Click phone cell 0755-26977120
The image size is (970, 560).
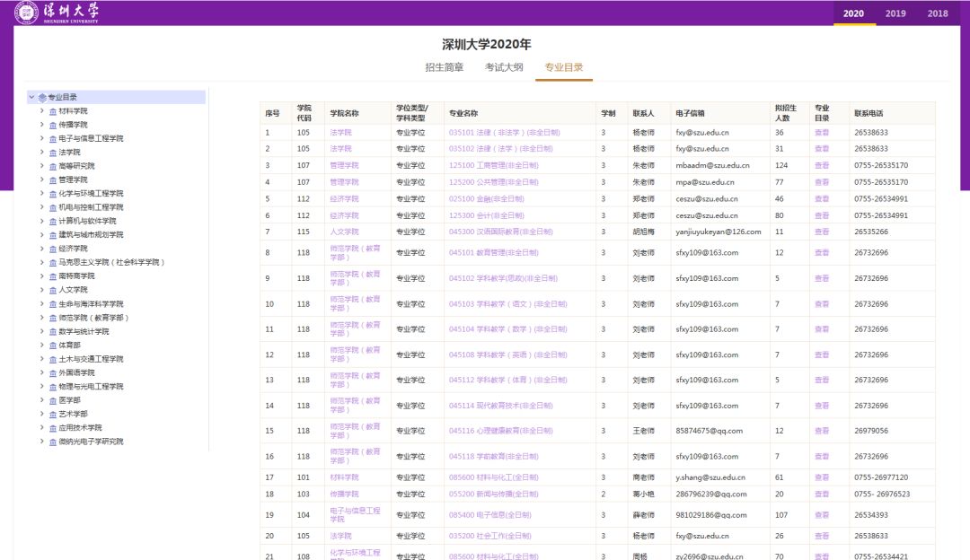pos(881,477)
